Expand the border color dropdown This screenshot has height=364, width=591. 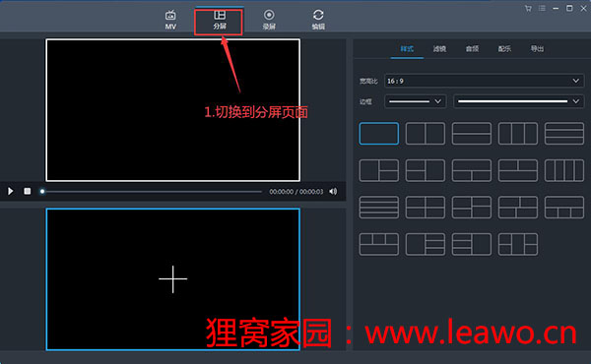click(519, 101)
